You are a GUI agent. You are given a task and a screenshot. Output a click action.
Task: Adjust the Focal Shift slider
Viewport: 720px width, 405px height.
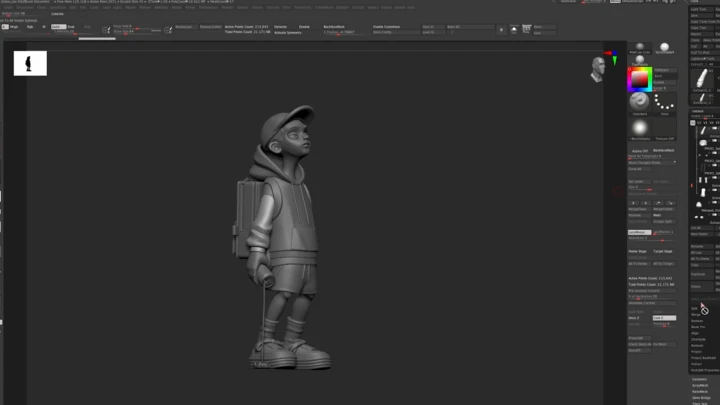coord(137,27)
